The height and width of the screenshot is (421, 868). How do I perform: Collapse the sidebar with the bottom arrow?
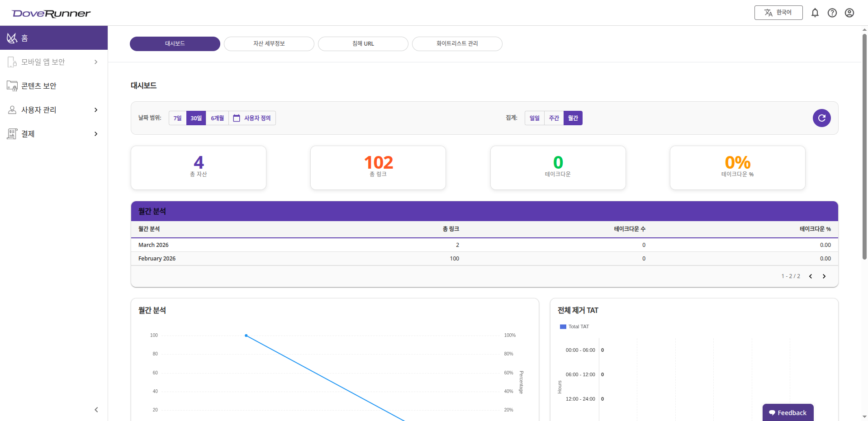tap(96, 410)
